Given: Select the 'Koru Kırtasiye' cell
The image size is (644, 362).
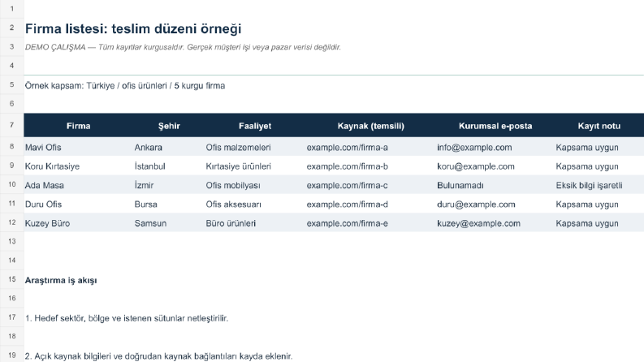Looking at the screenshot, I should point(52,166).
